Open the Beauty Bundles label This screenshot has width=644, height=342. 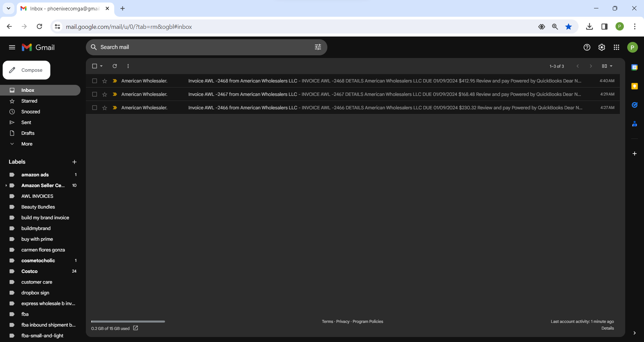(x=40, y=207)
